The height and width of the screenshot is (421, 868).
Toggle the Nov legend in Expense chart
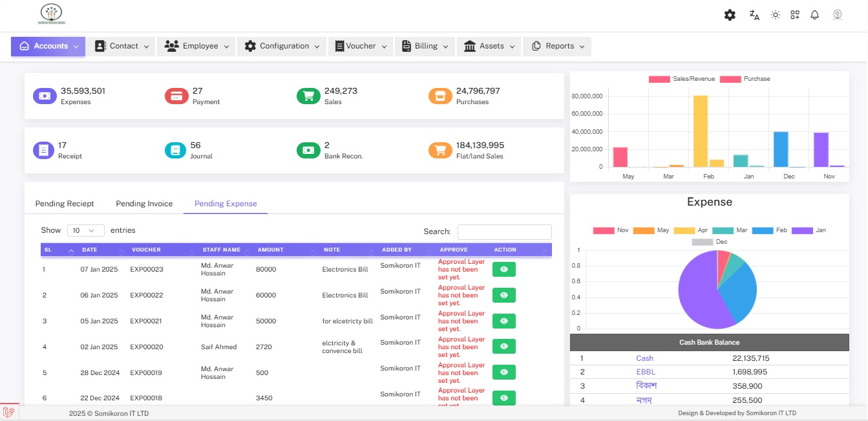[x=611, y=230]
